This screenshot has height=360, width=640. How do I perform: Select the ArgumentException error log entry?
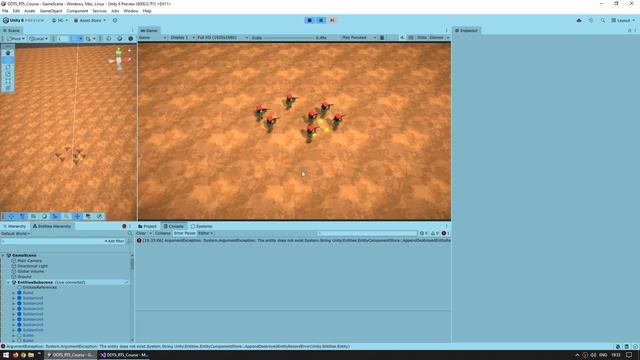coord(293,241)
